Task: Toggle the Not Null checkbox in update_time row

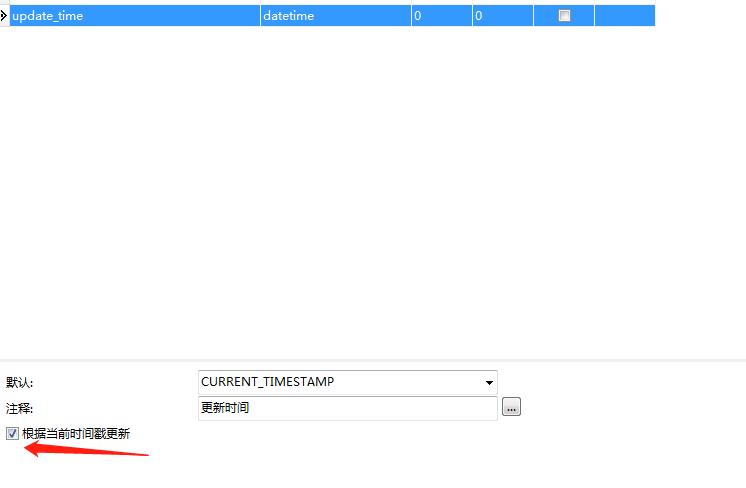Action: (564, 16)
